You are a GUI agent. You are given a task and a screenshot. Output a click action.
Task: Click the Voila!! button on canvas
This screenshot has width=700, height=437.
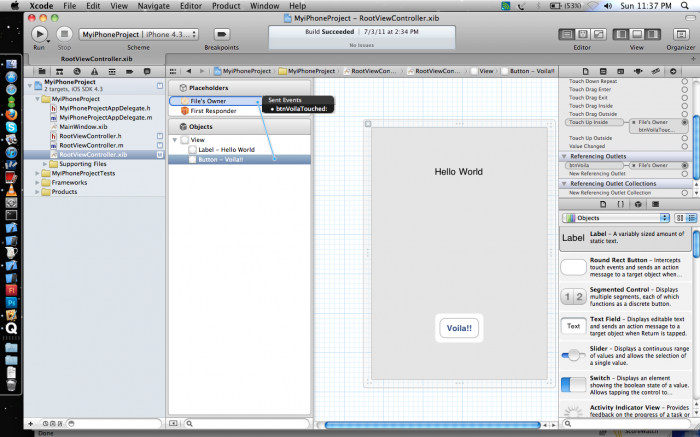pyautogui.click(x=459, y=328)
